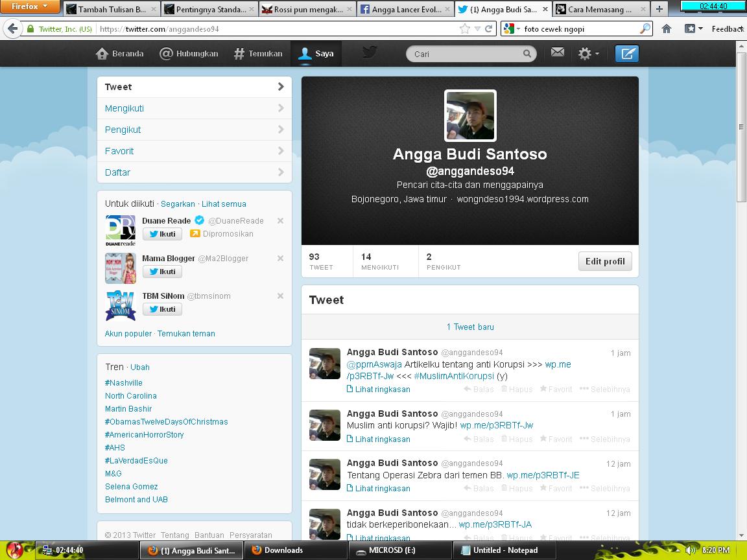The height and width of the screenshot is (560, 747).
Task: Click the Twitter bird logo in navbar
Action: click(x=370, y=53)
